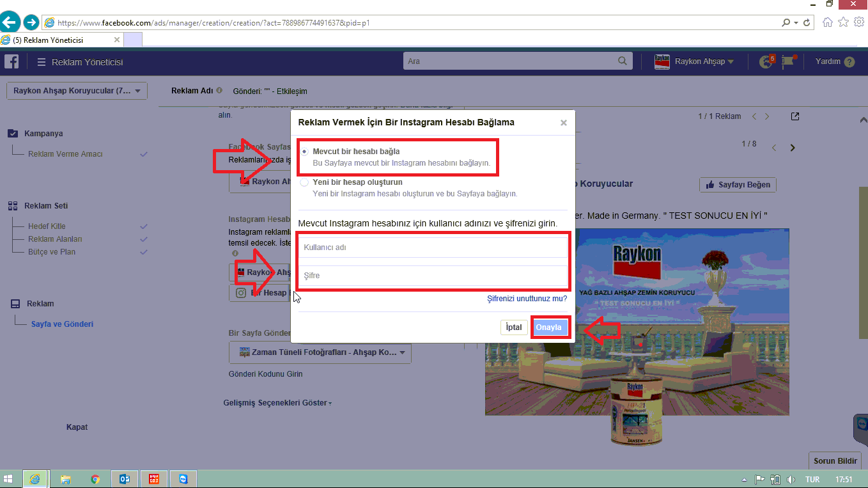Click the Windows Start button
Image resolution: width=868 pixels, height=488 pixels.
click(9, 479)
